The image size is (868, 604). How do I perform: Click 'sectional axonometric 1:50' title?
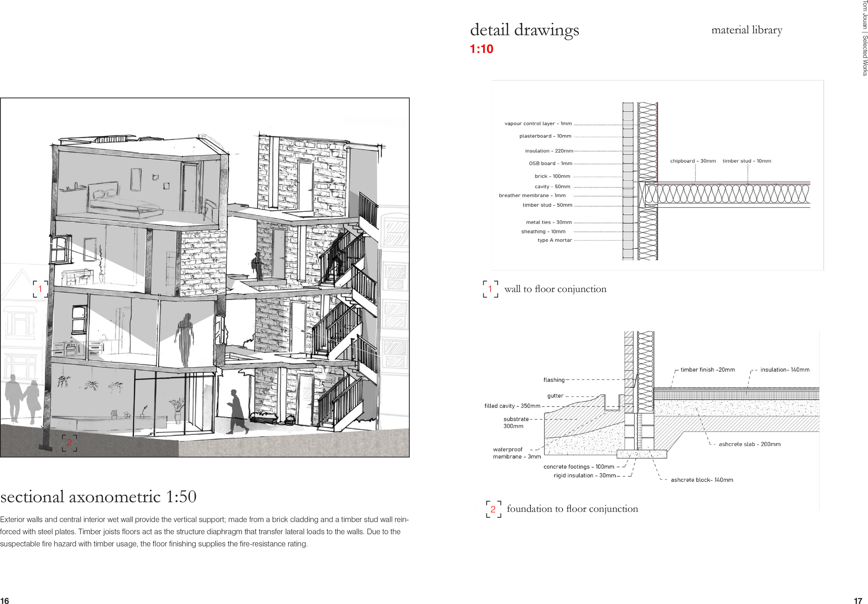pyautogui.click(x=98, y=497)
